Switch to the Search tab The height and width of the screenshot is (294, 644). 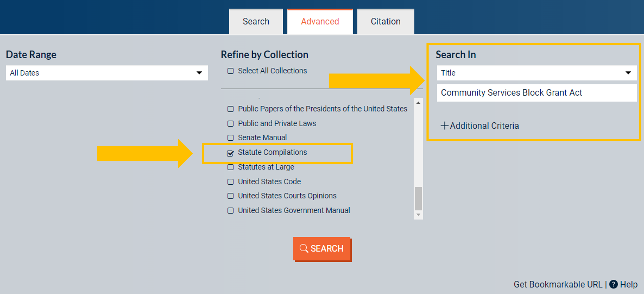(256, 22)
